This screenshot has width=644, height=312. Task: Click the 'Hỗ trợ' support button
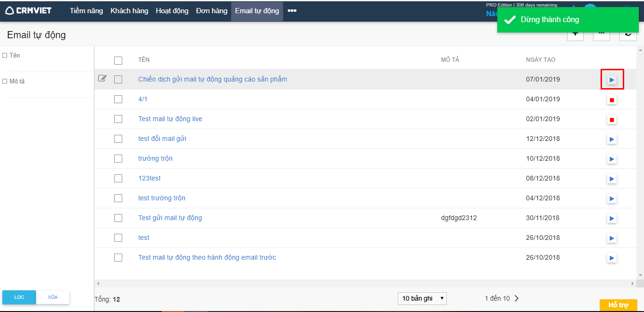point(618,305)
